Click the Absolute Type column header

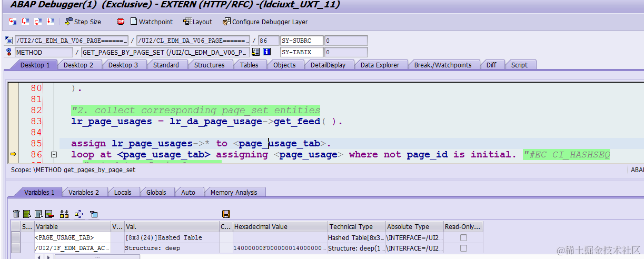pos(414,226)
